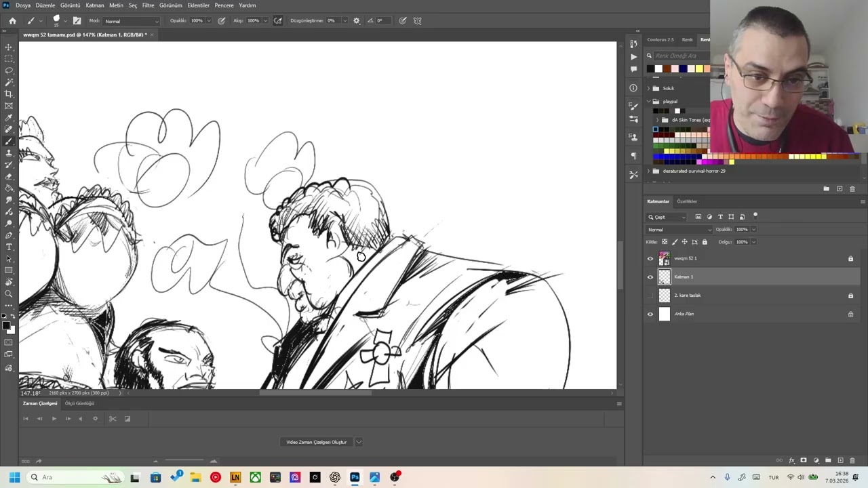
Task: Open the brush Mod Normal dropdown
Action: pyautogui.click(x=132, y=21)
